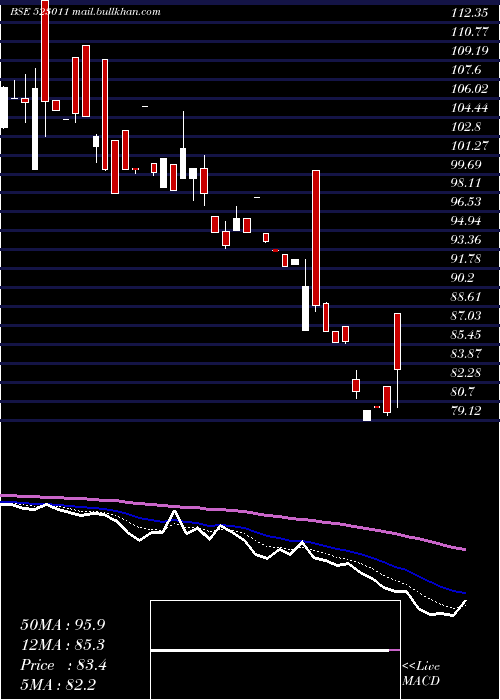Select the 107.6 price axis label
The width and height of the screenshot is (500, 700).
pos(466,70)
